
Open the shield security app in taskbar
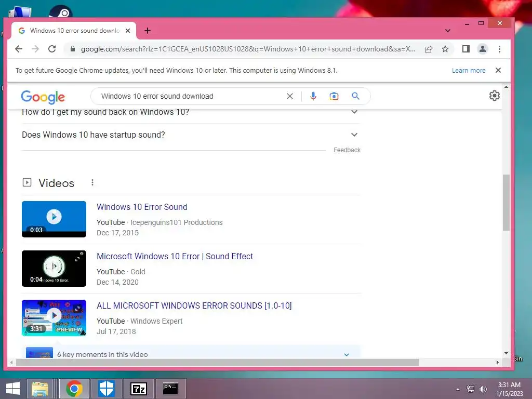(x=106, y=389)
